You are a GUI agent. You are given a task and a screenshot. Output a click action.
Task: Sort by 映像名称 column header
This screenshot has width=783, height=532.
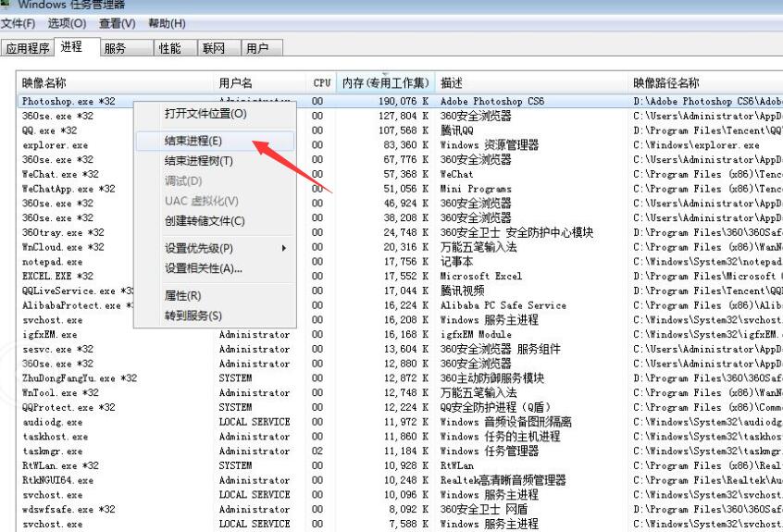coord(116,83)
